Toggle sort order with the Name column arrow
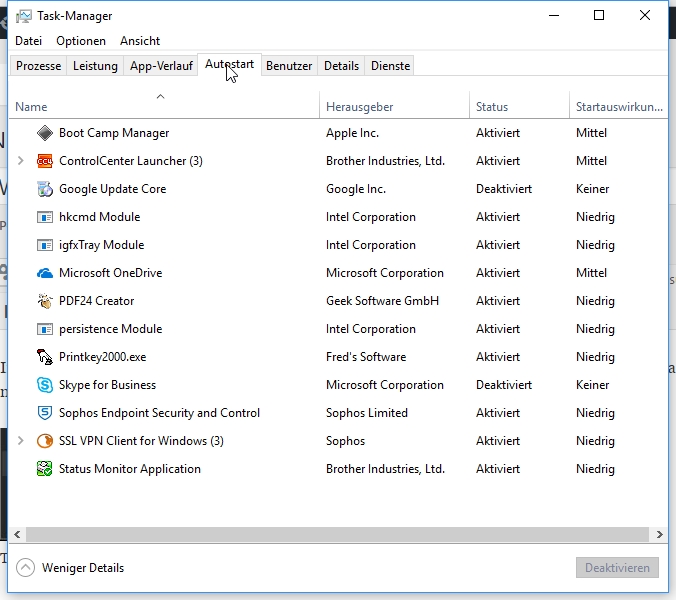 pyautogui.click(x=160, y=97)
